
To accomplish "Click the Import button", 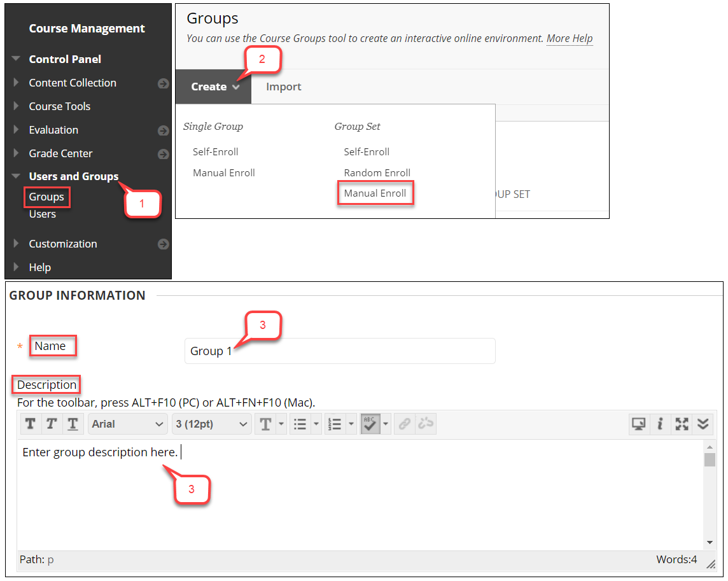I will coord(284,87).
